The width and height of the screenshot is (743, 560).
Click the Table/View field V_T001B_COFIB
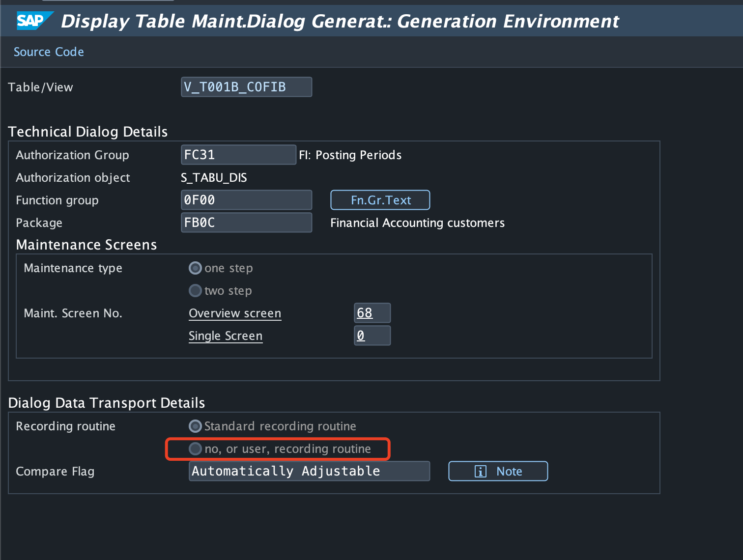pos(246,87)
